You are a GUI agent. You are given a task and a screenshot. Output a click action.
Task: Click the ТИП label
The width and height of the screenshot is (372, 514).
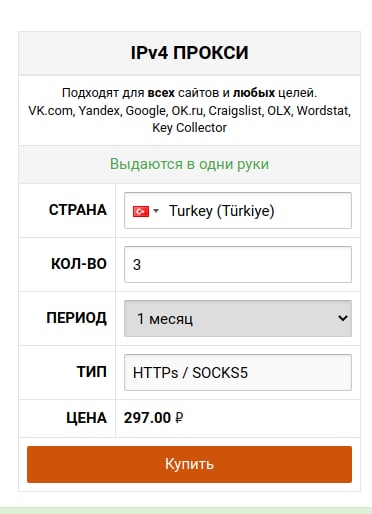pyautogui.click(x=92, y=372)
